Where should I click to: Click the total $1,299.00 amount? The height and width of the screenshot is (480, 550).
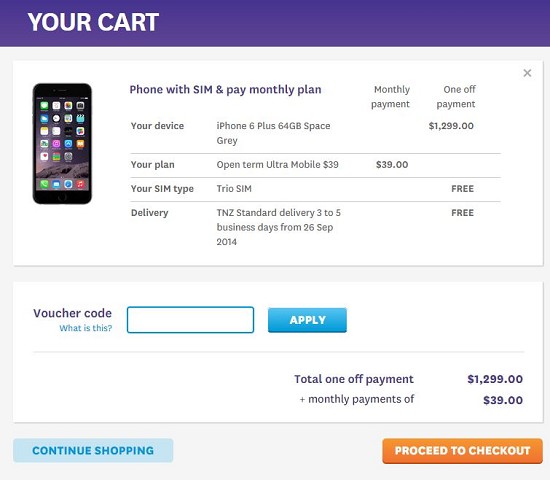pyautogui.click(x=495, y=379)
